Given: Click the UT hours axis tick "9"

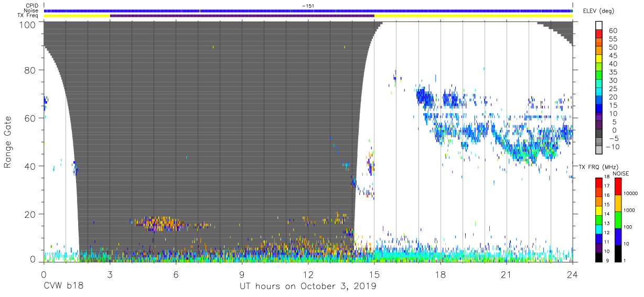Looking at the screenshot, I should click(242, 274).
